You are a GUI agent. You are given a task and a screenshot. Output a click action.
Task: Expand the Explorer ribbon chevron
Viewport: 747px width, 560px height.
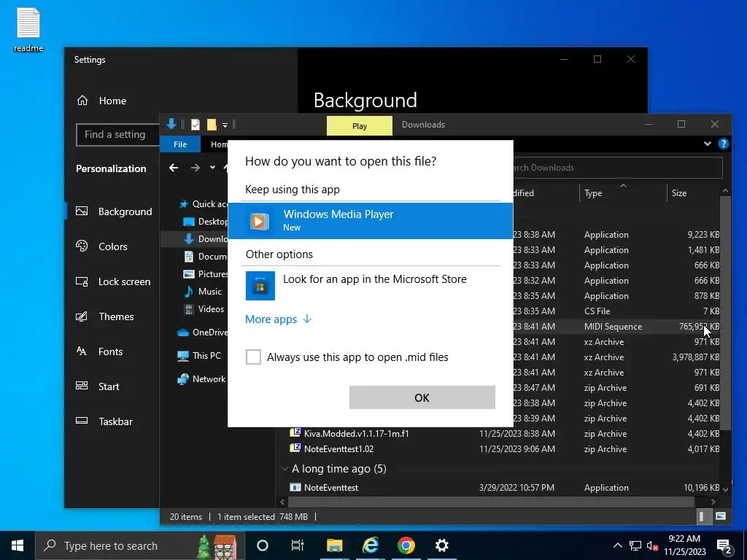click(x=708, y=144)
